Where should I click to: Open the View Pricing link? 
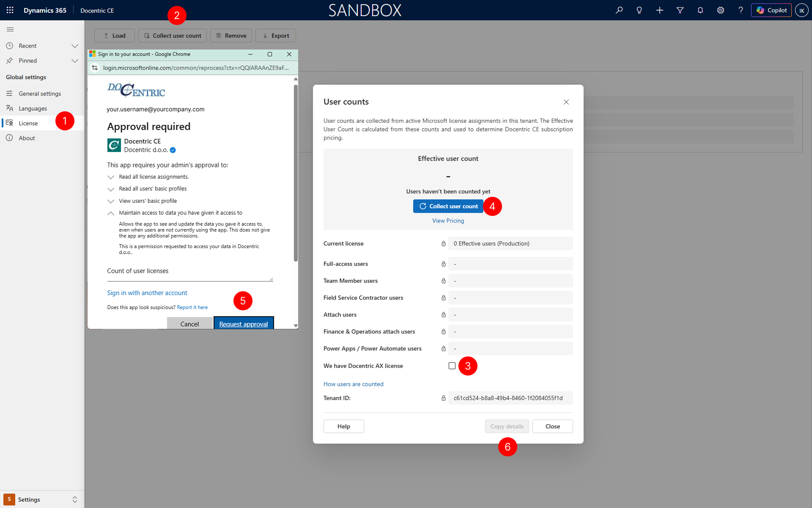point(448,221)
